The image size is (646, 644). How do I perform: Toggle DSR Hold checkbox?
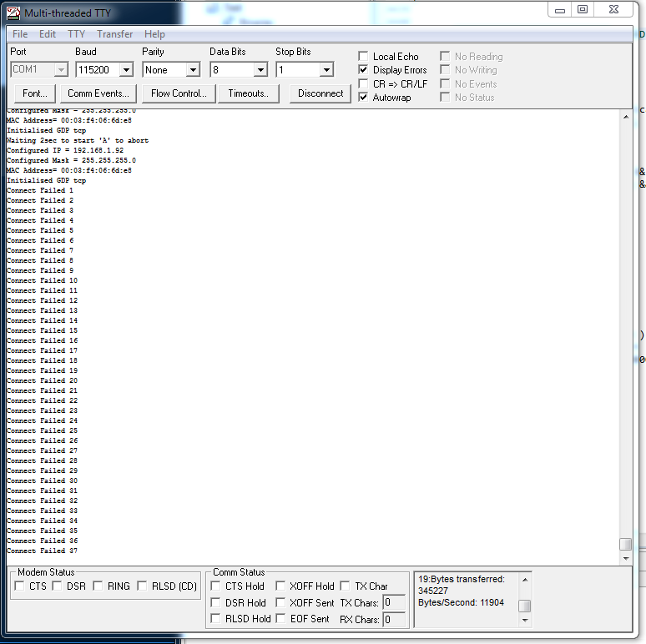click(215, 602)
